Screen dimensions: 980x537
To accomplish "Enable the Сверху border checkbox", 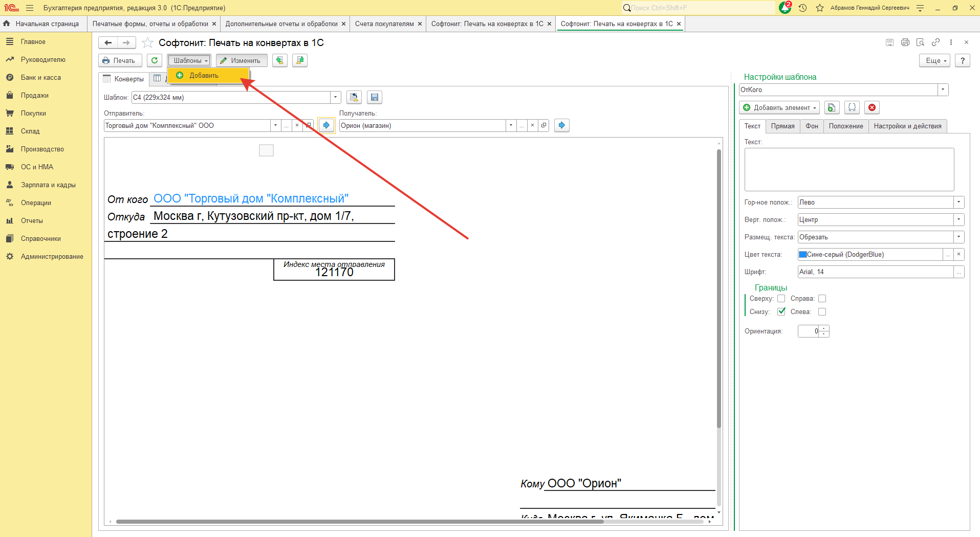I will point(781,299).
